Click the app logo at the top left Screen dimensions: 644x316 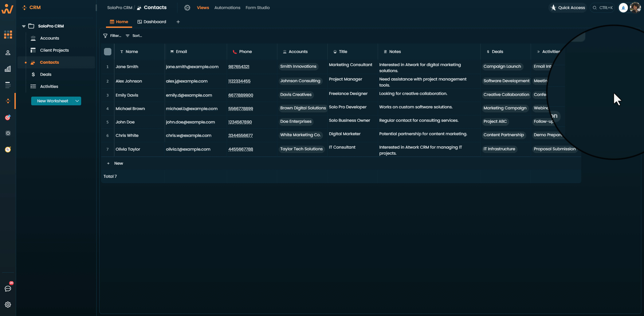[x=7, y=9]
